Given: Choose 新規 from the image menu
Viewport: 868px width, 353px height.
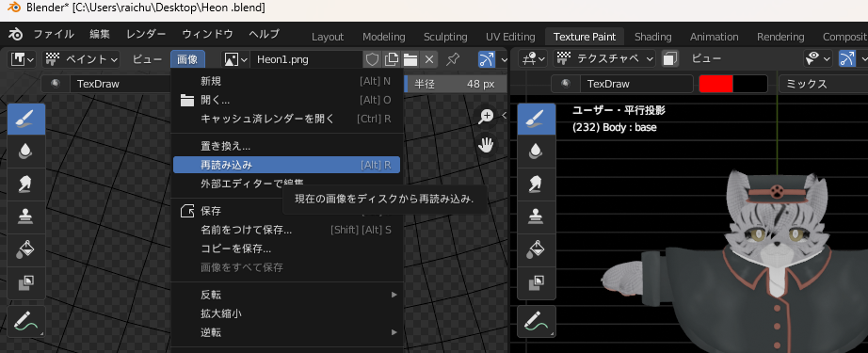Looking at the screenshot, I should 286,81.
